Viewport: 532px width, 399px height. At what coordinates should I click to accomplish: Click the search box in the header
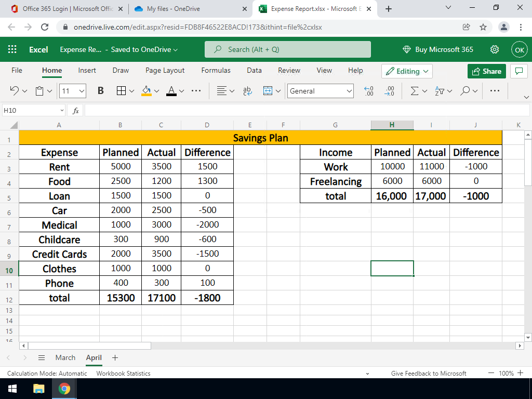click(287, 49)
